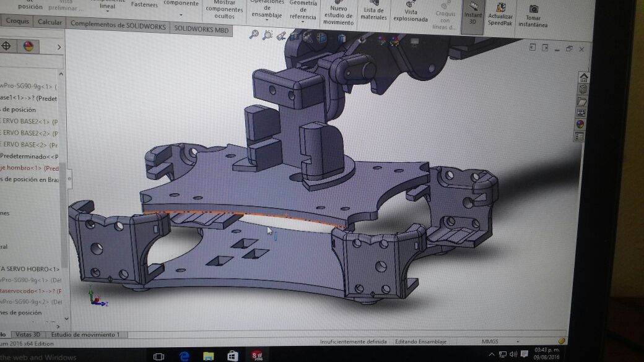This screenshot has width=644, height=362.
Task: Select tree item Pro-SG90-9g<2>
Action: click(31, 302)
